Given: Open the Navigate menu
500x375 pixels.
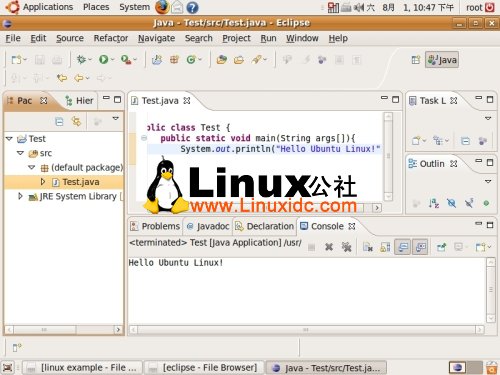Looking at the screenshot, I should pyautogui.click(x=156, y=38).
